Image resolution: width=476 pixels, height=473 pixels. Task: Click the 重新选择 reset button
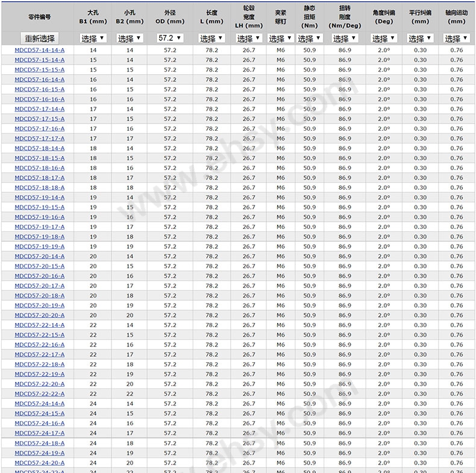pyautogui.click(x=39, y=39)
